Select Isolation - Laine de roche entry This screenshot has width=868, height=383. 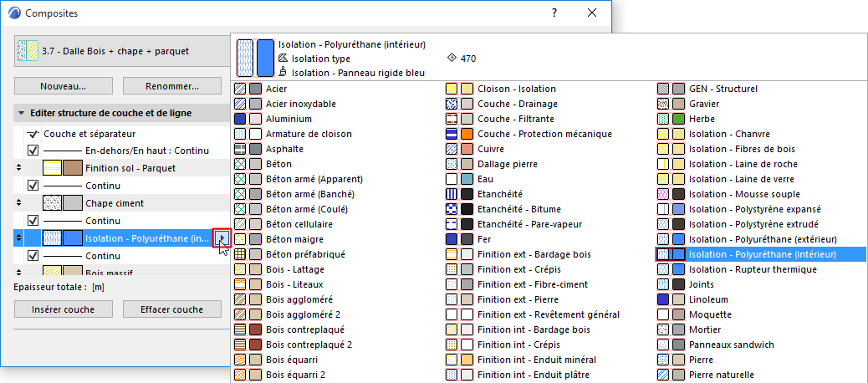[743, 164]
